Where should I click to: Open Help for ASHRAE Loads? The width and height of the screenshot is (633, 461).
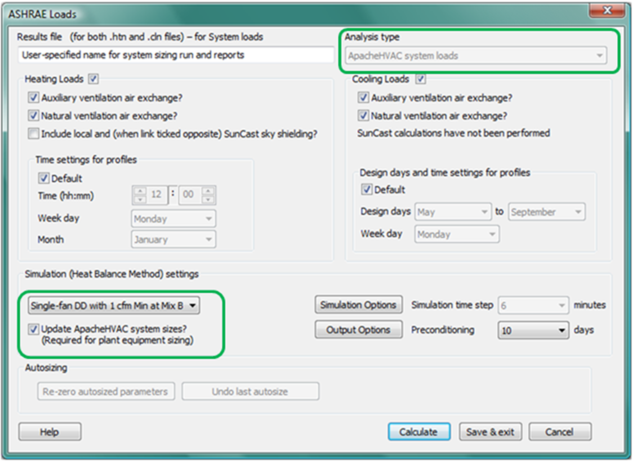pyautogui.click(x=47, y=432)
